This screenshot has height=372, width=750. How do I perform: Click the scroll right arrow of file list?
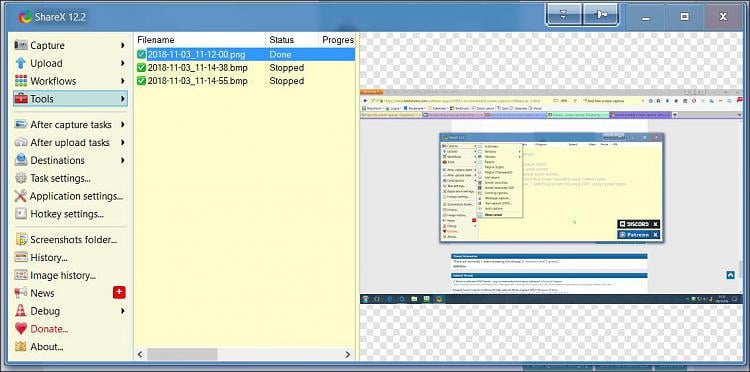click(x=348, y=354)
